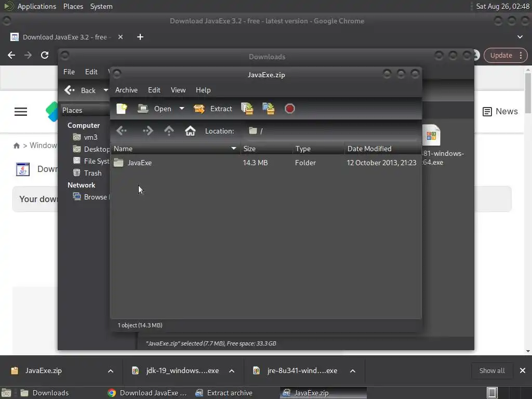Close the Download JavaExe 3.2 tab

[x=120, y=37]
